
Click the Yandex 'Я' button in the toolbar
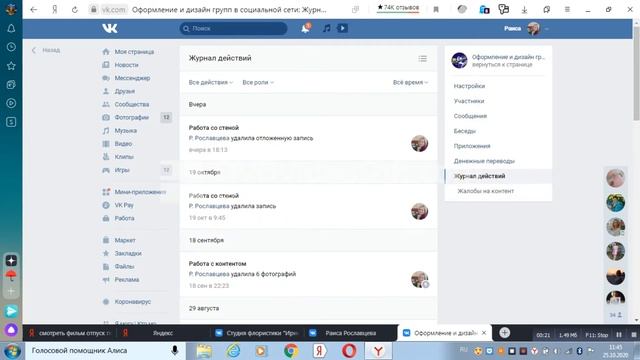point(54,9)
